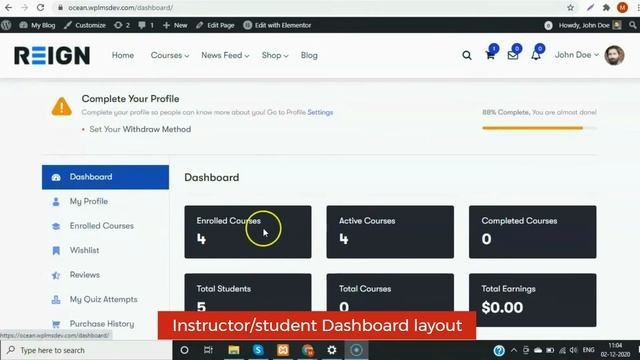Viewport: 640px width, 360px height.
Task: Expand the John Doe user dropdown
Action: [x=577, y=55]
